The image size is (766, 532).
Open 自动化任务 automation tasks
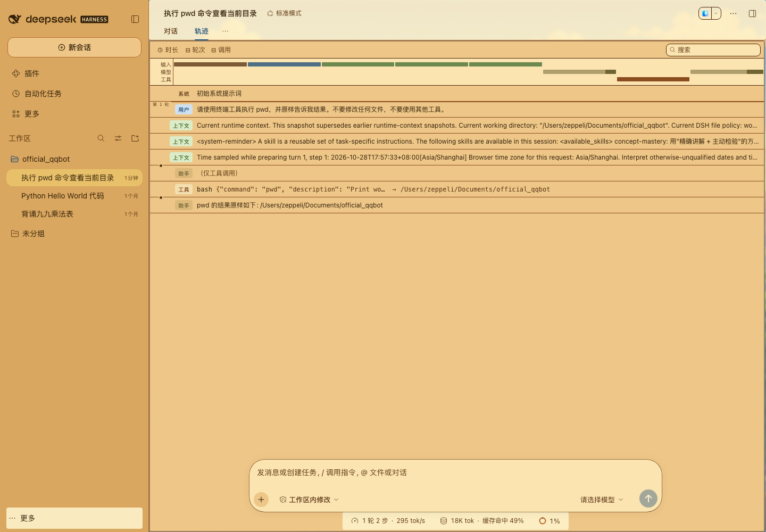(74, 94)
